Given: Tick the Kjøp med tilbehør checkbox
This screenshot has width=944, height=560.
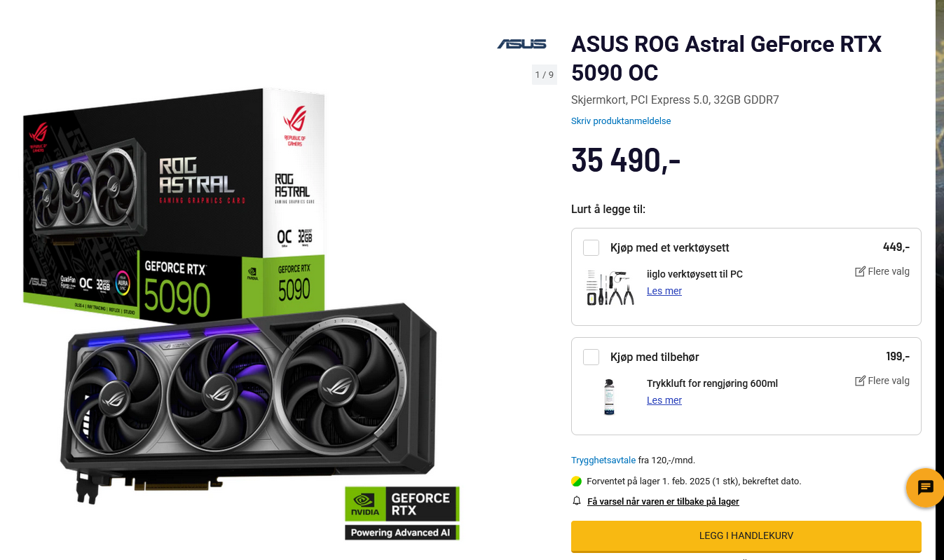Looking at the screenshot, I should click(591, 357).
